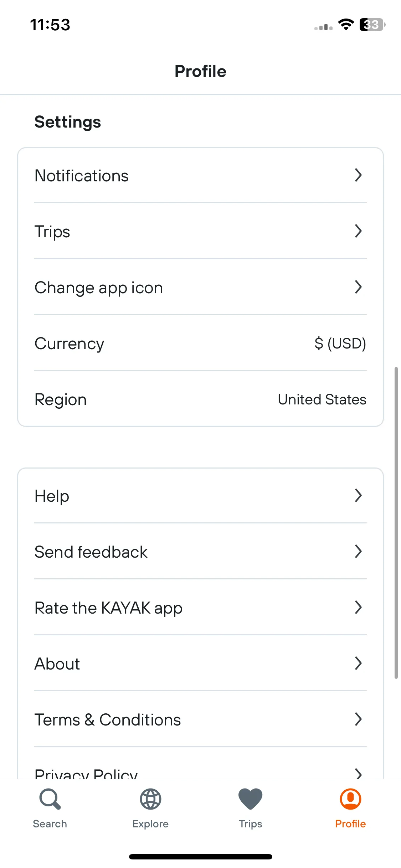The height and width of the screenshot is (868, 401).
Task: Open the About menu row
Action: [x=200, y=663]
